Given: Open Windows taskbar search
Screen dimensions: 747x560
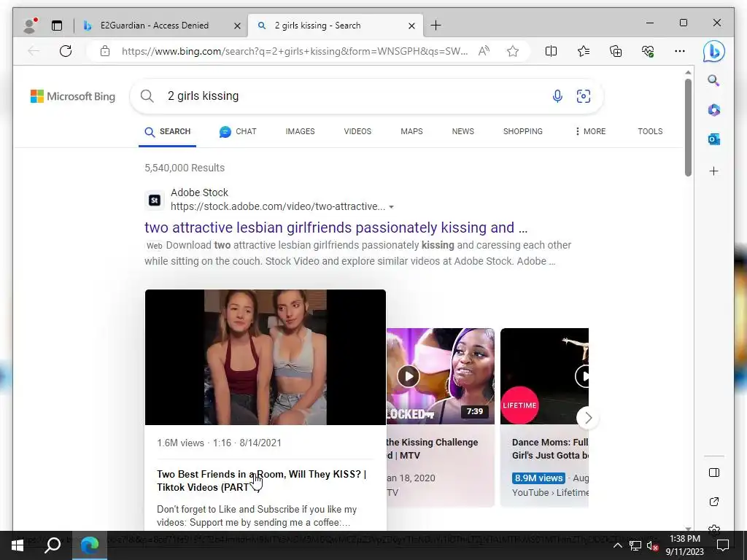Looking at the screenshot, I should pos(53,545).
